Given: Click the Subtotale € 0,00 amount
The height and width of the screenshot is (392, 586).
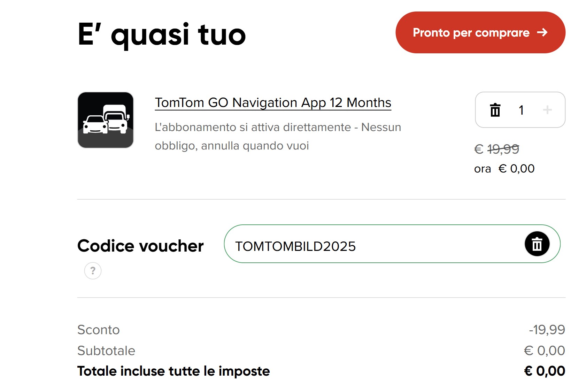Looking at the screenshot, I should pos(544,351).
